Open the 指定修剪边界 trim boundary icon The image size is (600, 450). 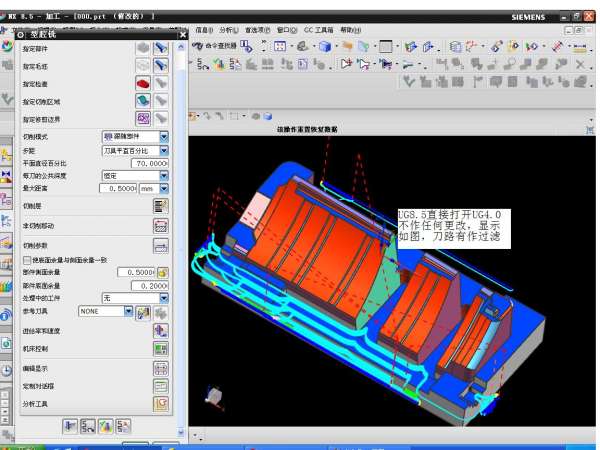143,119
